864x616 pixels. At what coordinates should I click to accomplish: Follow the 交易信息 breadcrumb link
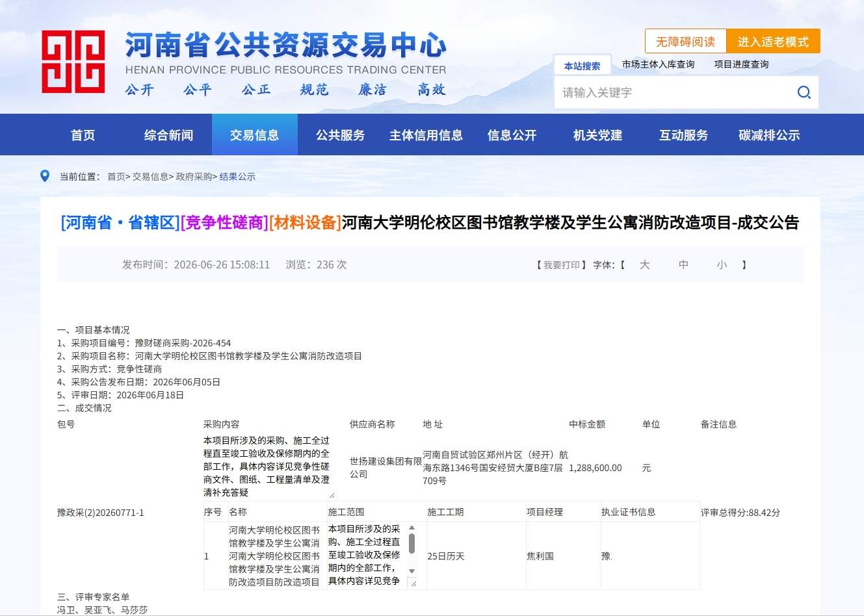point(150,177)
